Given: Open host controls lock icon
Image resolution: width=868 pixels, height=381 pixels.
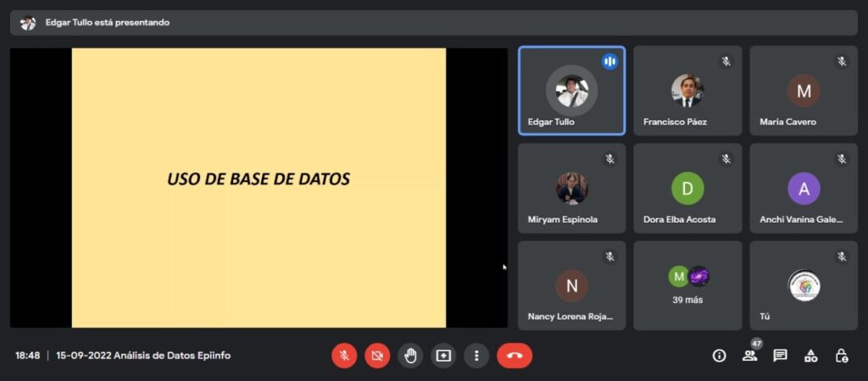Looking at the screenshot, I should [x=842, y=356].
